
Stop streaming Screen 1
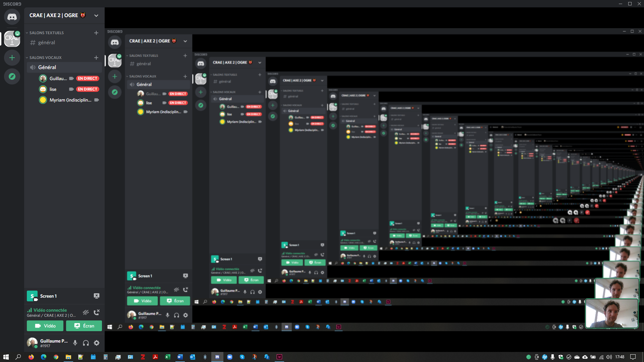(96, 296)
